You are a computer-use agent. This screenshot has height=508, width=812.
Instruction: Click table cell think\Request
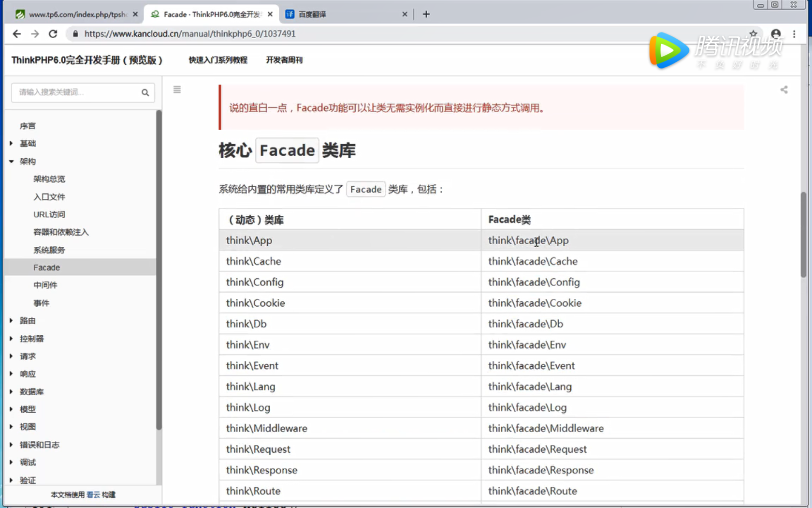click(349, 449)
